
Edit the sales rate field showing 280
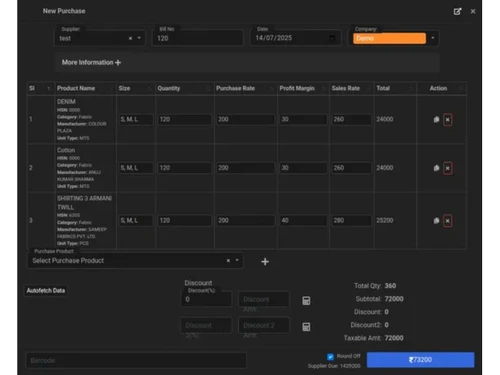point(352,221)
